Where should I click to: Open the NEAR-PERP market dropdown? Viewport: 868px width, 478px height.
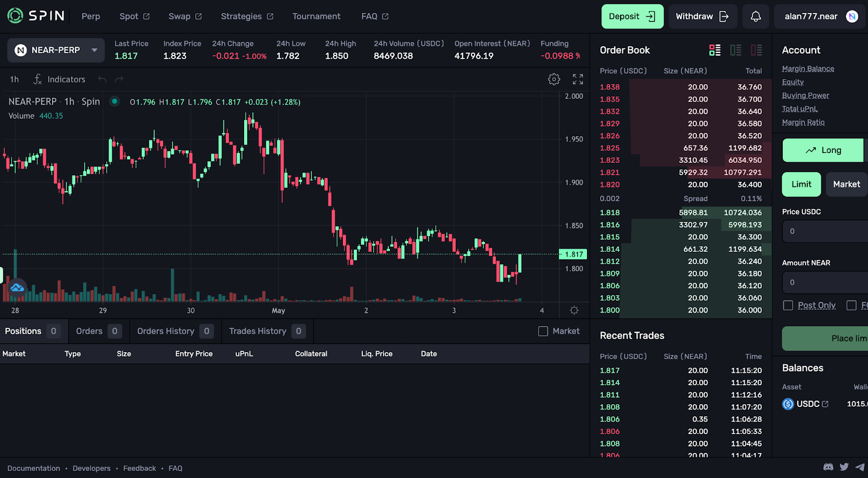(56, 50)
